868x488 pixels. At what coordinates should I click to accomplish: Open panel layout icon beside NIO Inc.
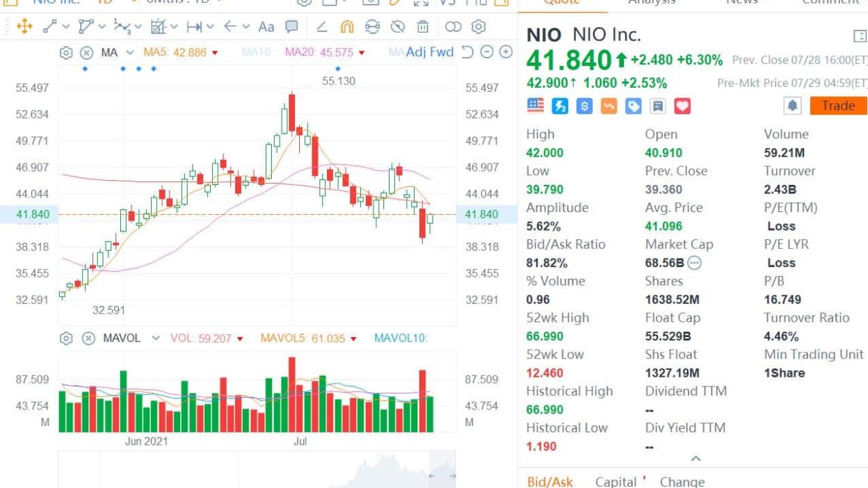(x=859, y=36)
